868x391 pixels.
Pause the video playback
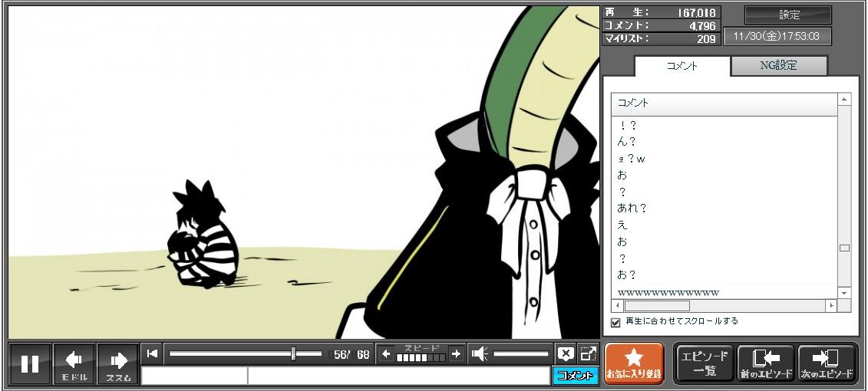(30, 364)
